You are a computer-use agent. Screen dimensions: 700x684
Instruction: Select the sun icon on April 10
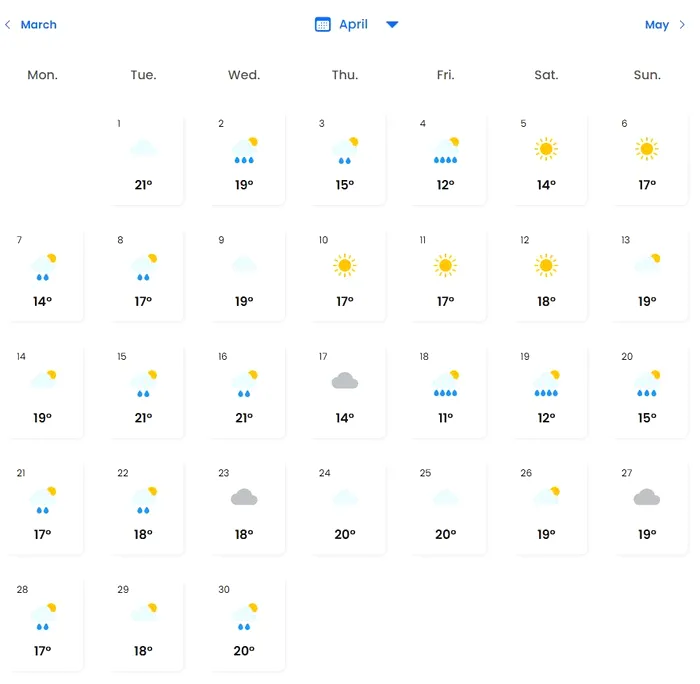tap(345, 265)
